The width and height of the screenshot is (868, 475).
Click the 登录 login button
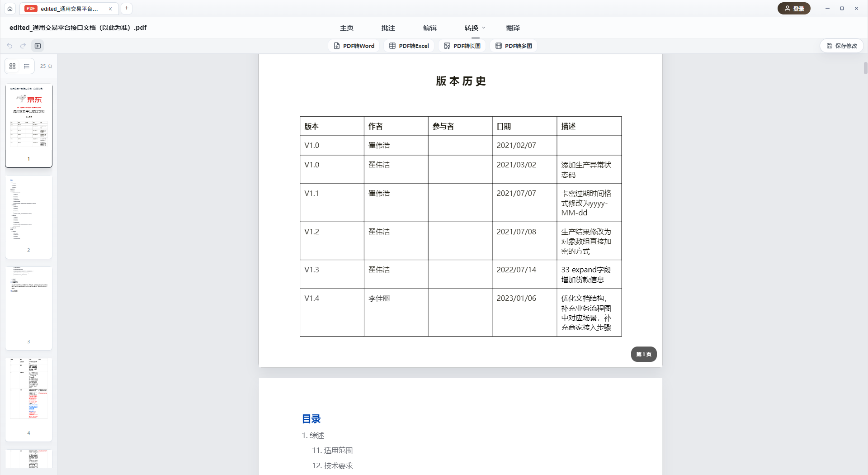[x=794, y=9]
